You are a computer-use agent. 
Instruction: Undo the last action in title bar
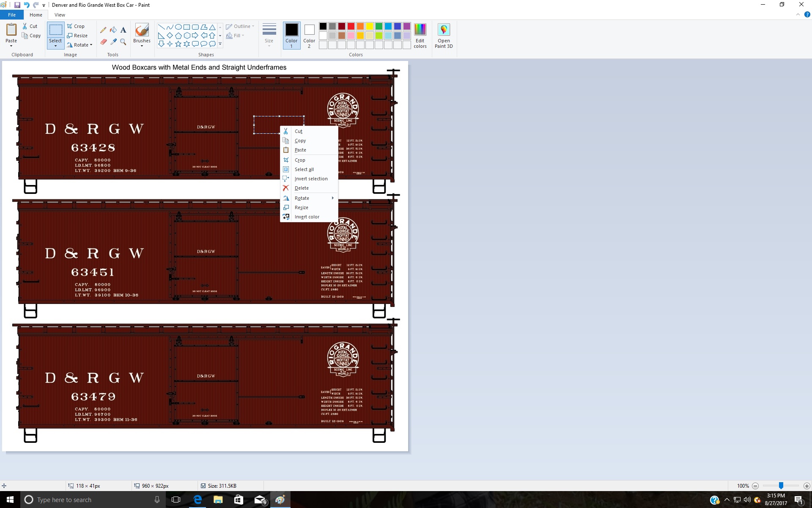27,5
